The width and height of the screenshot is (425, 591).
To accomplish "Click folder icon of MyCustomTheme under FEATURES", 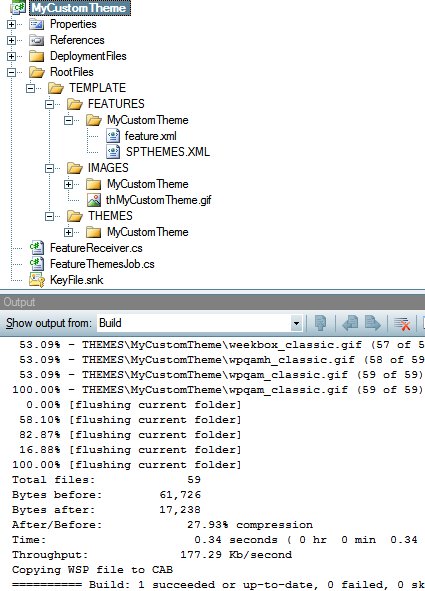I will click(94, 120).
